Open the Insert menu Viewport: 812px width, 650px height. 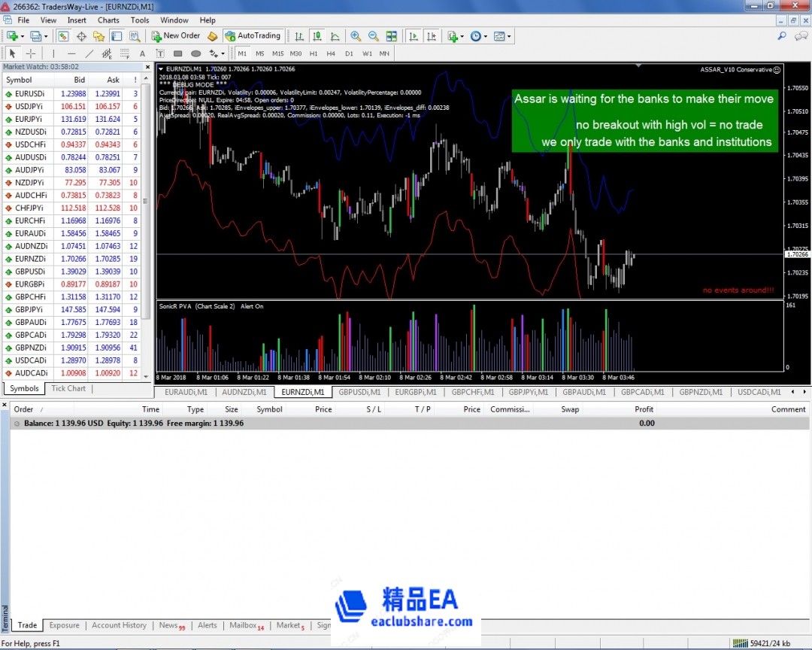[77, 20]
